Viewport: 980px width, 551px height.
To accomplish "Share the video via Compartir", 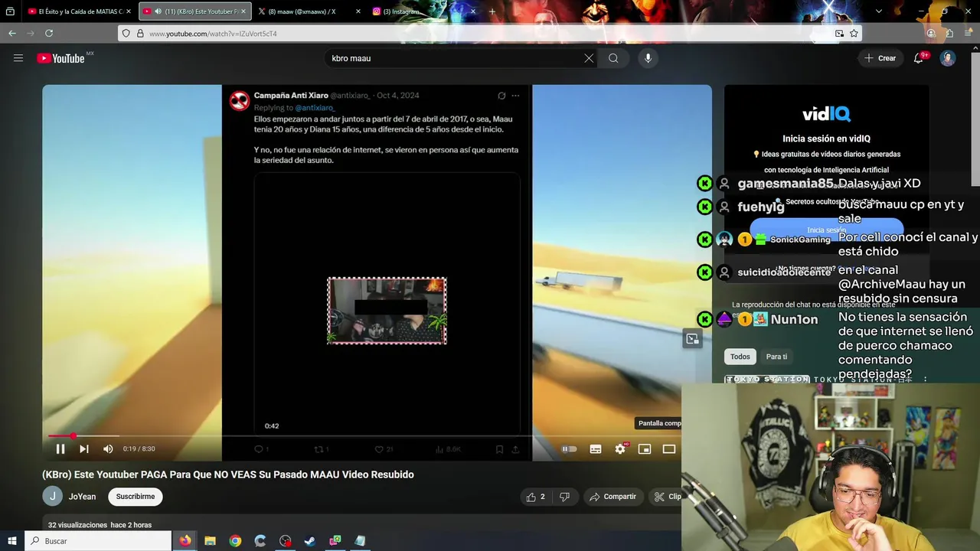I will pyautogui.click(x=612, y=497).
